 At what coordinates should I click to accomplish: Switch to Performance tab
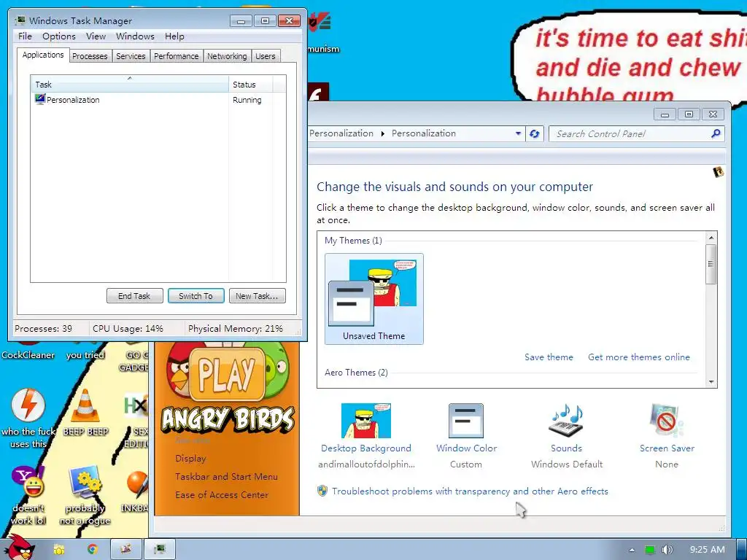(177, 56)
